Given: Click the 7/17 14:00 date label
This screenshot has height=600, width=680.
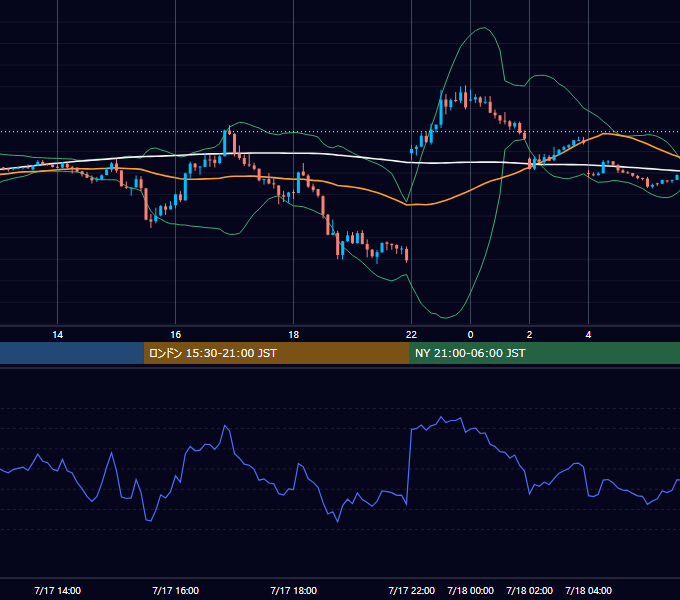Looking at the screenshot, I should [57, 590].
